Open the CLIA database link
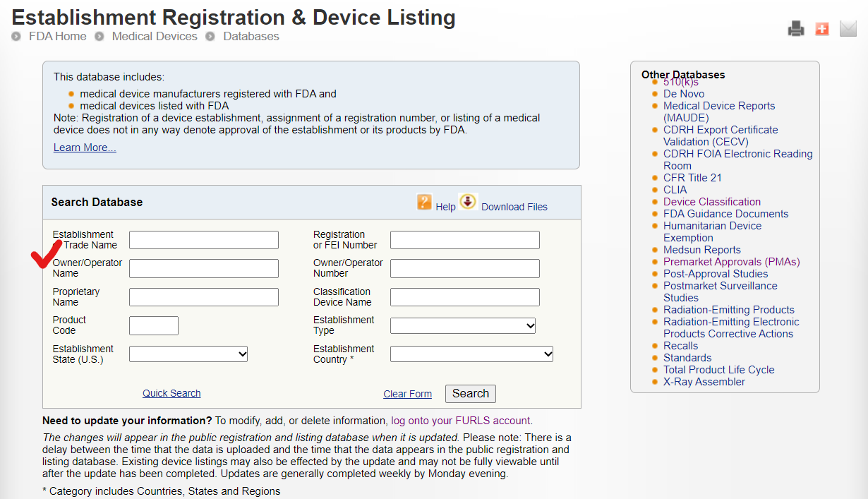This screenshot has width=868, height=499. coord(675,190)
